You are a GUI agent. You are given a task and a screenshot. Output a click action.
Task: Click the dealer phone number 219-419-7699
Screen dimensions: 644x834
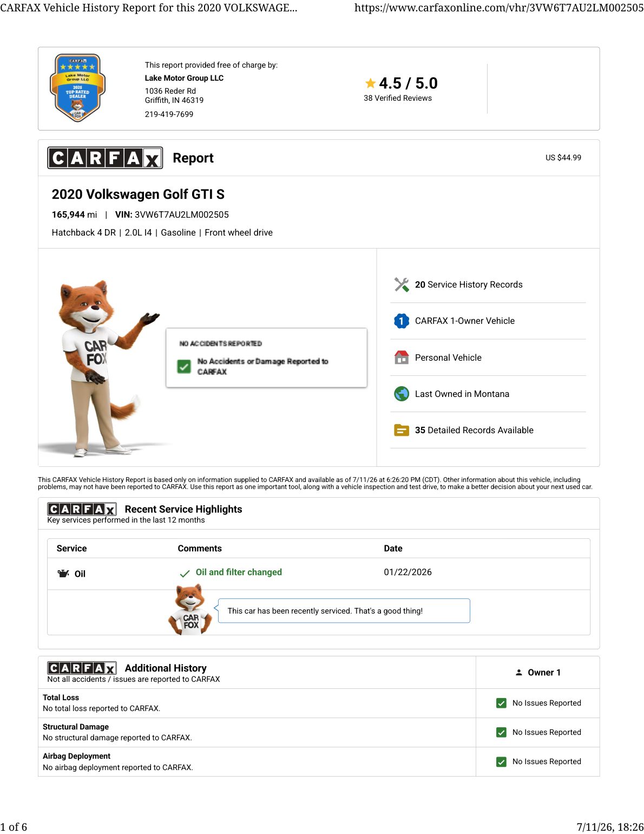(169, 114)
